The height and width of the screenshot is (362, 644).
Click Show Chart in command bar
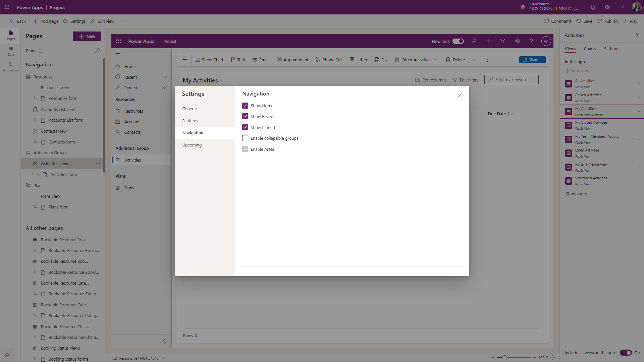209,60
